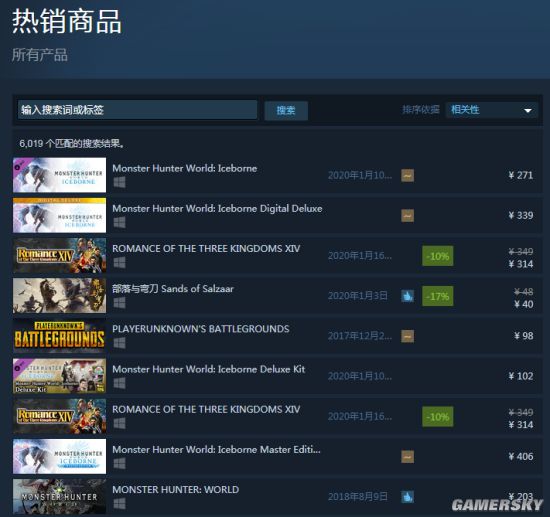
Task: Click Sands of Salzaar capsule thumbnail
Action: pos(59,296)
